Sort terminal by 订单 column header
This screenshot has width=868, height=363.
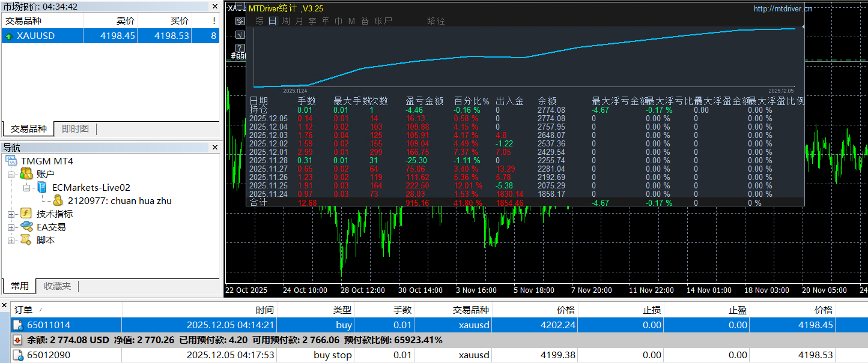(x=67, y=310)
